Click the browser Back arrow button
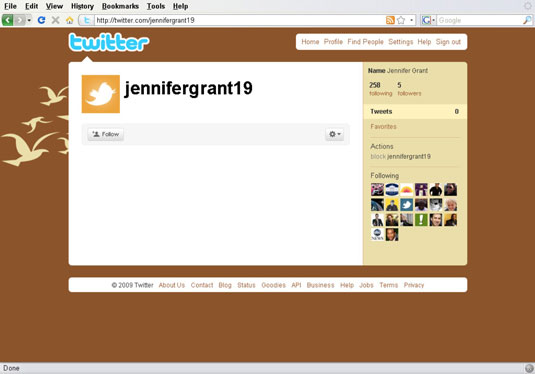This screenshot has width=535, height=374. pyautogui.click(x=8, y=20)
